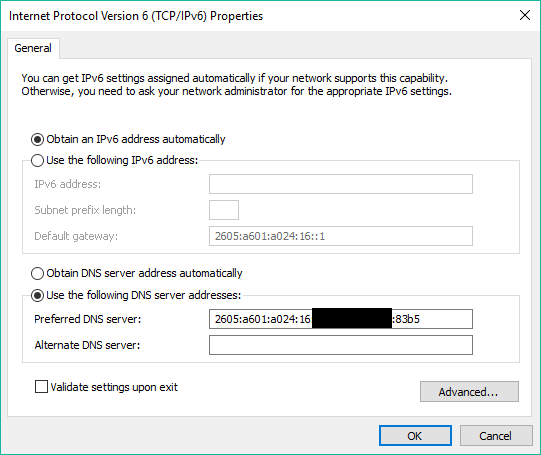Image resolution: width=541 pixels, height=455 pixels.
Task: Click the Subnet prefix length label
Action: click(85, 210)
